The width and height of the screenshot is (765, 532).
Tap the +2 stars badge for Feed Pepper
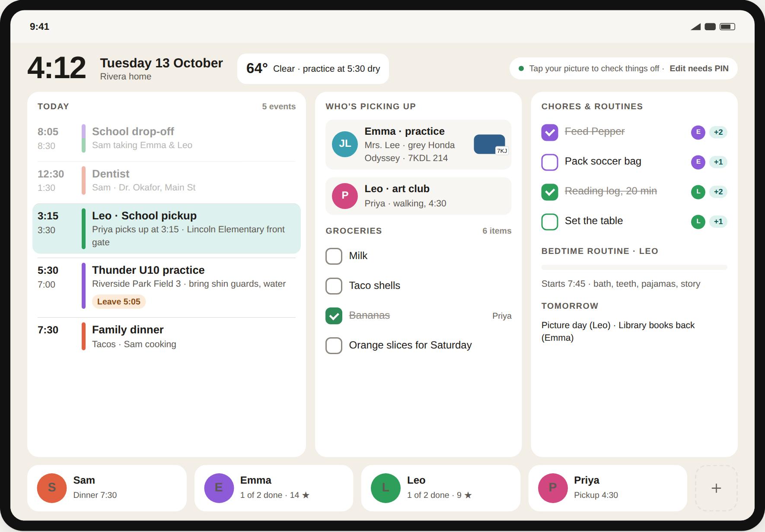point(718,132)
